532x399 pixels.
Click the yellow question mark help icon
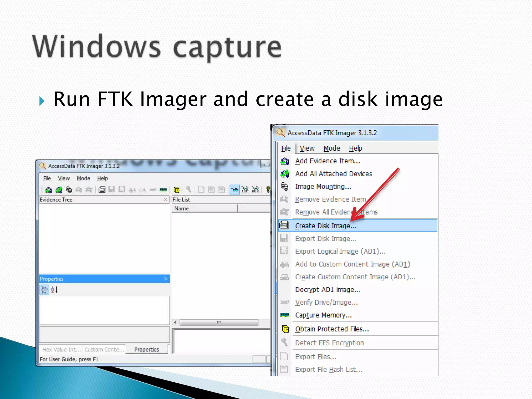click(x=268, y=190)
